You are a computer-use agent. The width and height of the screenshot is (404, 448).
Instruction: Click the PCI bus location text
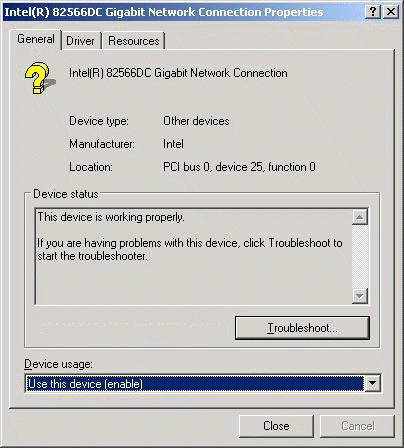pos(239,167)
